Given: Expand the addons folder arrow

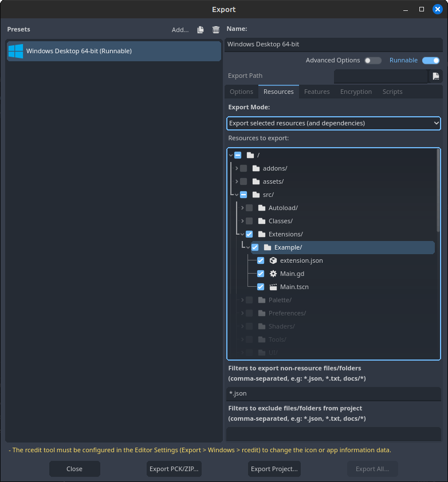Looking at the screenshot, I should (x=237, y=168).
